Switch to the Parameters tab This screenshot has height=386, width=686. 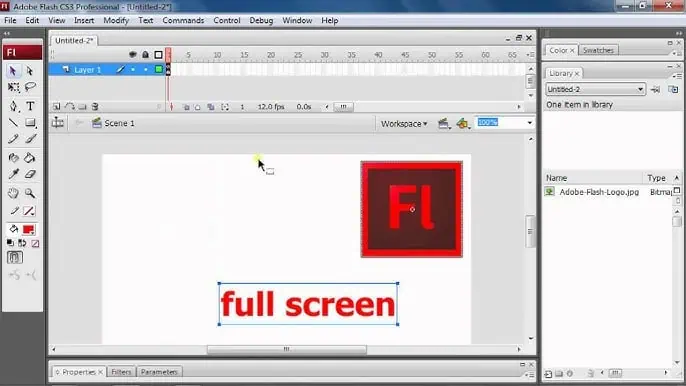159,372
